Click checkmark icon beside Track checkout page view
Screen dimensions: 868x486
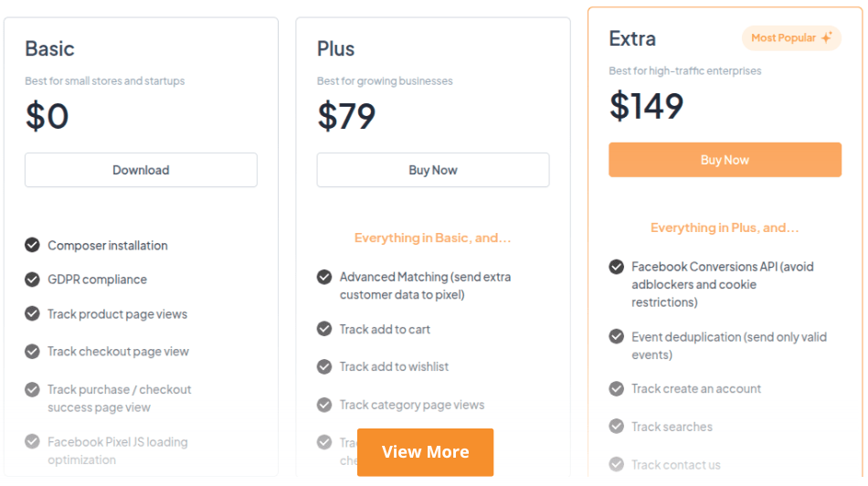(32, 351)
